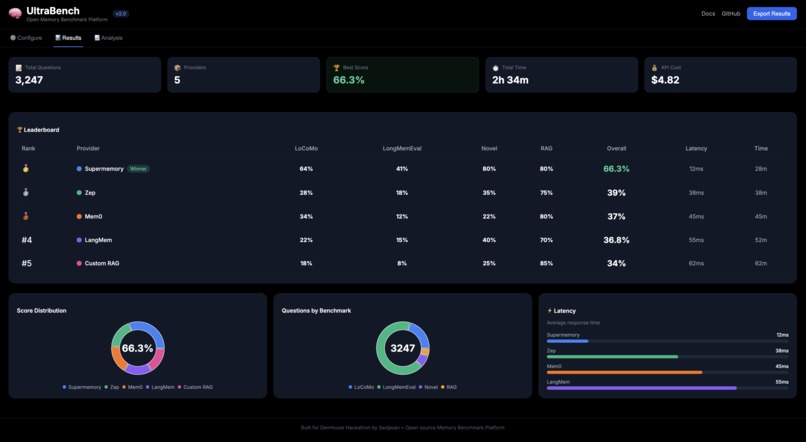This screenshot has height=442, width=806.
Task: Click the gold medal rank icon
Action: coord(26,168)
